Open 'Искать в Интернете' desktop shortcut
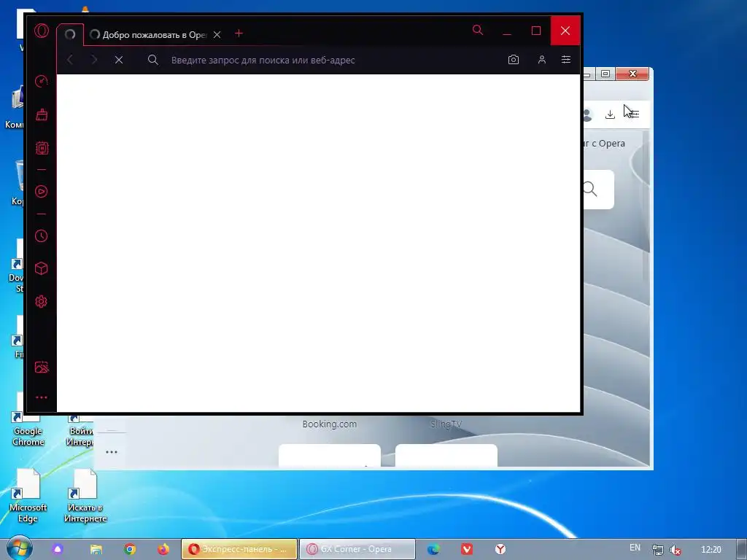The width and height of the screenshot is (747, 560). (85, 495)
